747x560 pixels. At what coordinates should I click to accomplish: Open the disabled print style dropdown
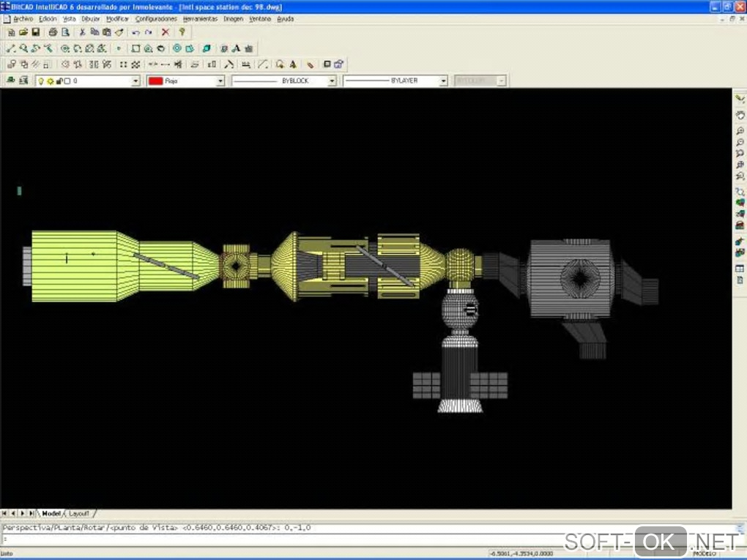tap(501, 81)
